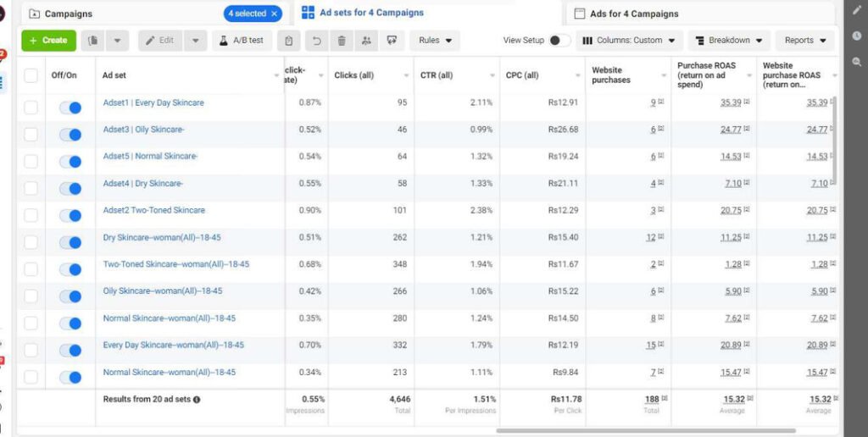The height and width of the screenshot is (437, 868).
Task: Toggle off Oily Skincare--woman(All)--18-45 ad set
Action: coord(70,296)
